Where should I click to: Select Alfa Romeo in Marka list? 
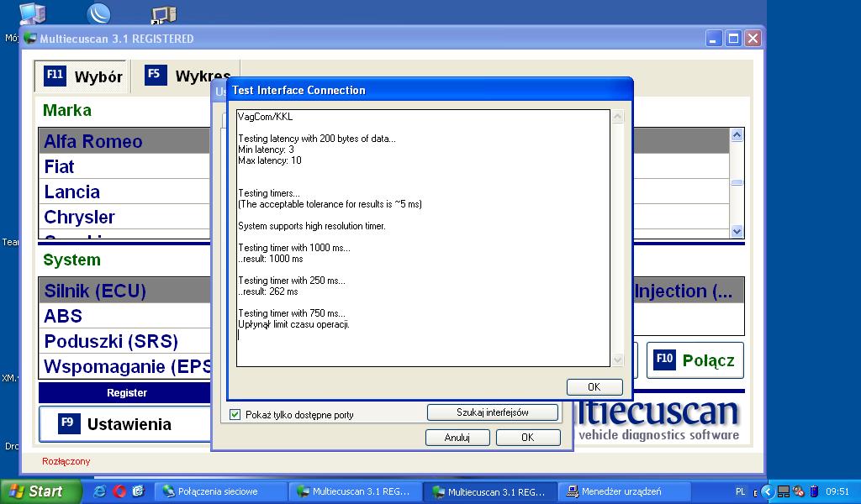click(x=124, y=141)
